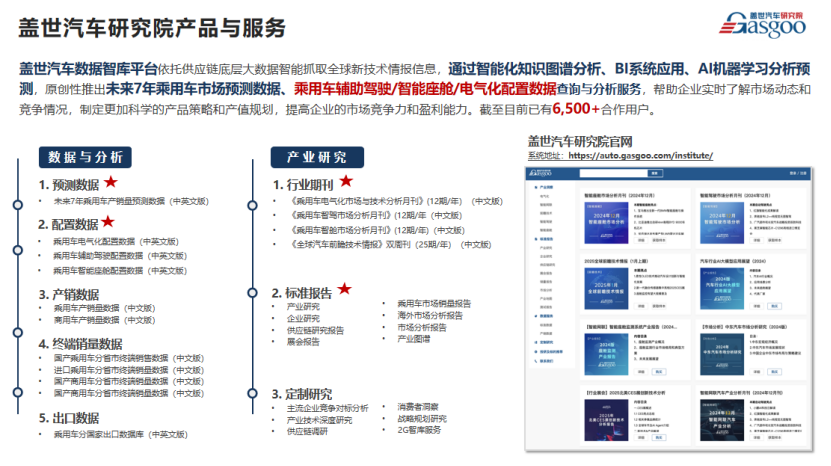
Task: Open the 智能座舱监测系统产业报告 cover thumbnail
Action: tap(606, 354)
